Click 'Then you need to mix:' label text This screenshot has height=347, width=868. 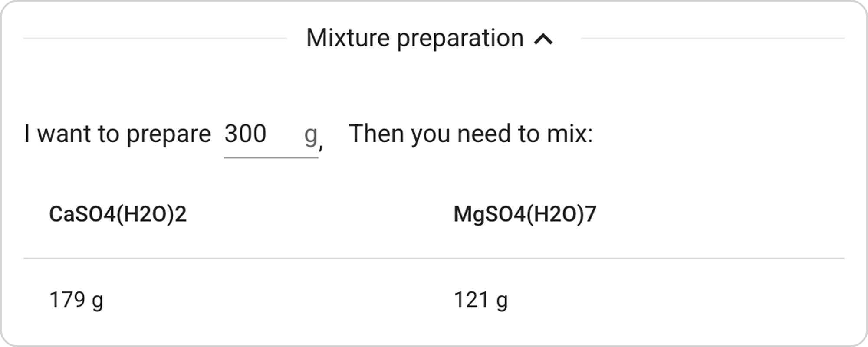471,133
